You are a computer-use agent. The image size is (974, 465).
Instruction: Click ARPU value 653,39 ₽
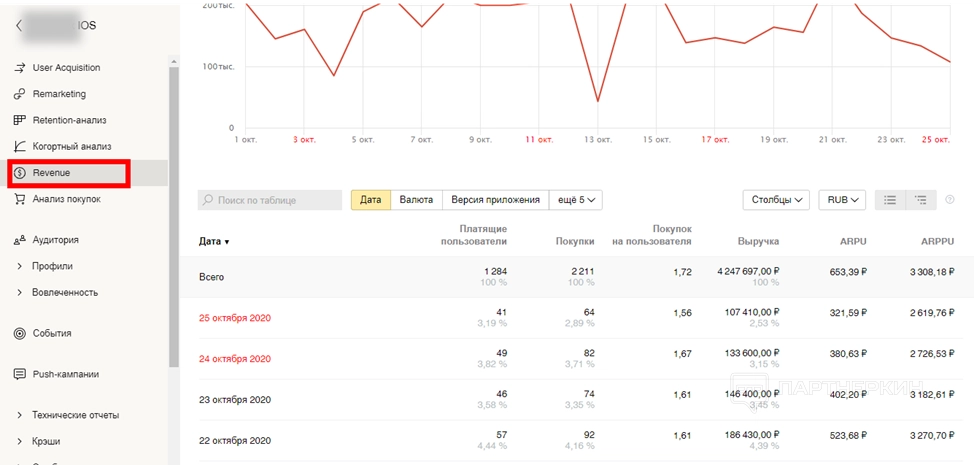pyautogui.click(x=848, y=271)
